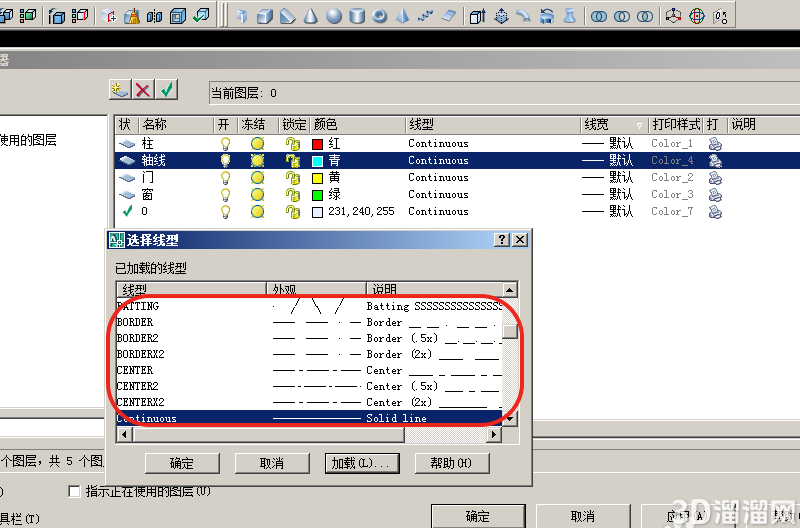The width and height of the screenshot is (800, 528).
Task: Click the linetype list scroll-up arrow
Action: click(510, 290)
